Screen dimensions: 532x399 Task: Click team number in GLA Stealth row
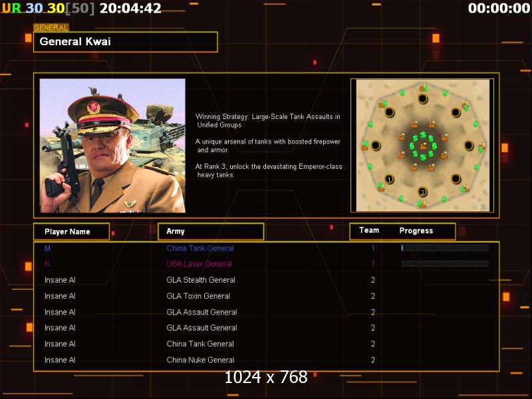coord(373,280)
